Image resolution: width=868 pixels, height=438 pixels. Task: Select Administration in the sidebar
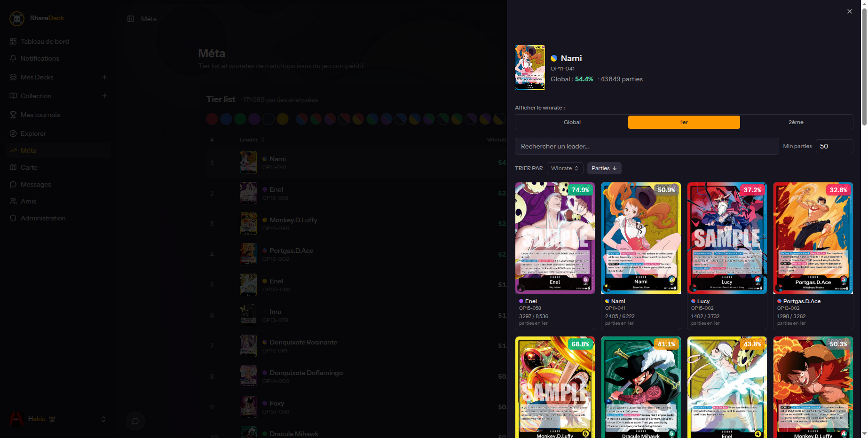coord(59,218)
